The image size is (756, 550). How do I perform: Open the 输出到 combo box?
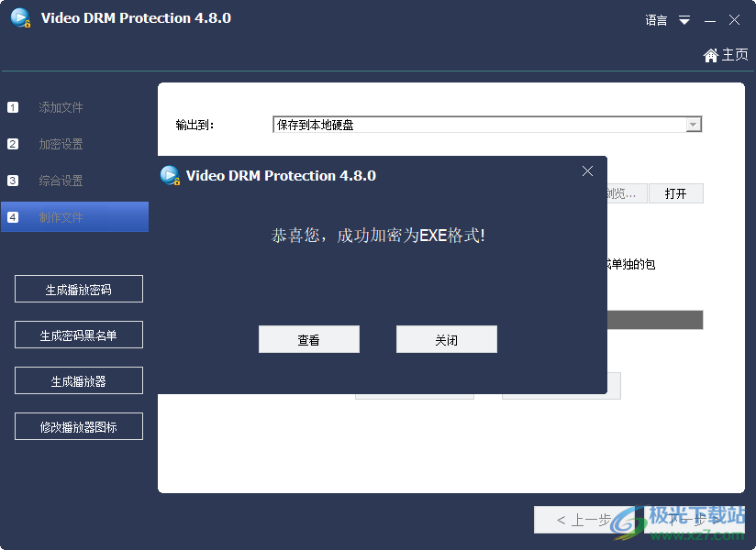point(487,125)
